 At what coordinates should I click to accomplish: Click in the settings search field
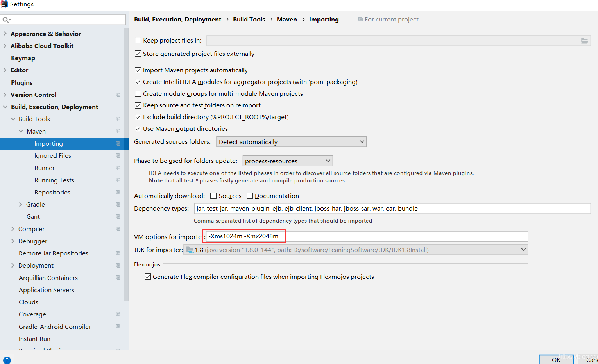click(63, 20)
